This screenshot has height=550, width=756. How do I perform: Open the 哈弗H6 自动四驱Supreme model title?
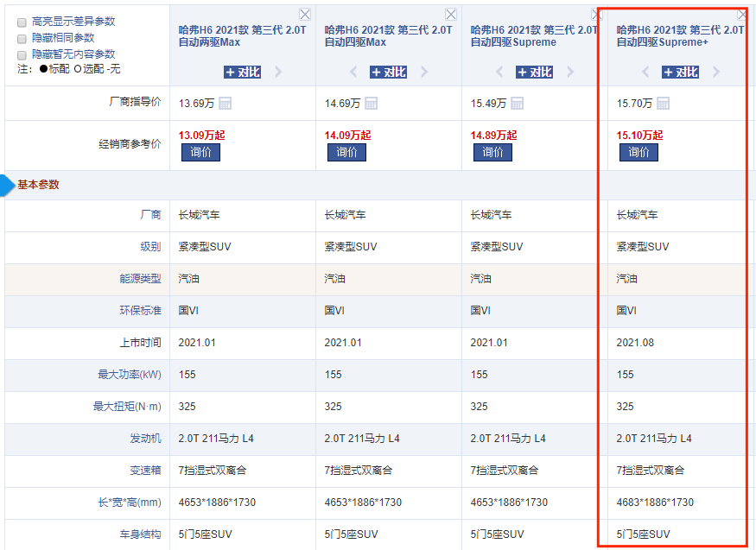pos(534,36)
